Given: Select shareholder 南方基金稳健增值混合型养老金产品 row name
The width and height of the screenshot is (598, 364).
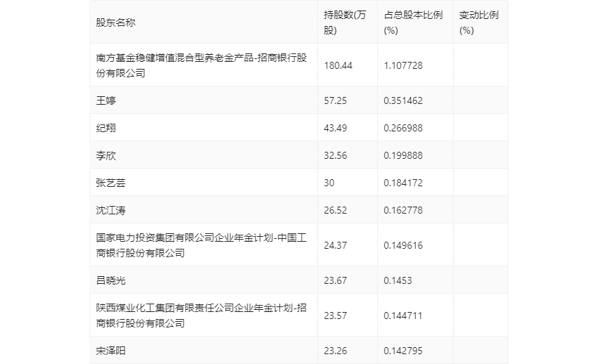Looking at the screenshot, I should click(x=201, y=65).
